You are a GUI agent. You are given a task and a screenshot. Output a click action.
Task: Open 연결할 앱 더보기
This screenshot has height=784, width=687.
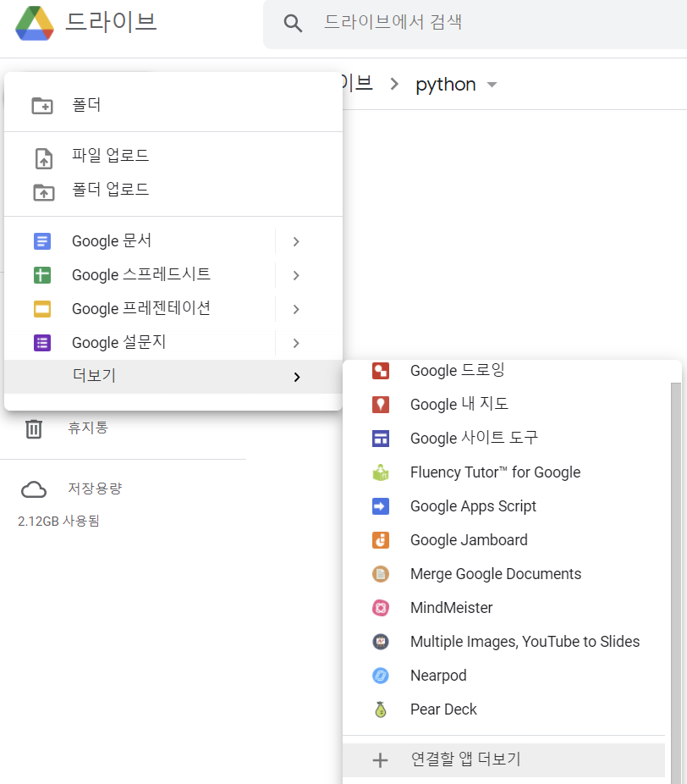(504, 760)
